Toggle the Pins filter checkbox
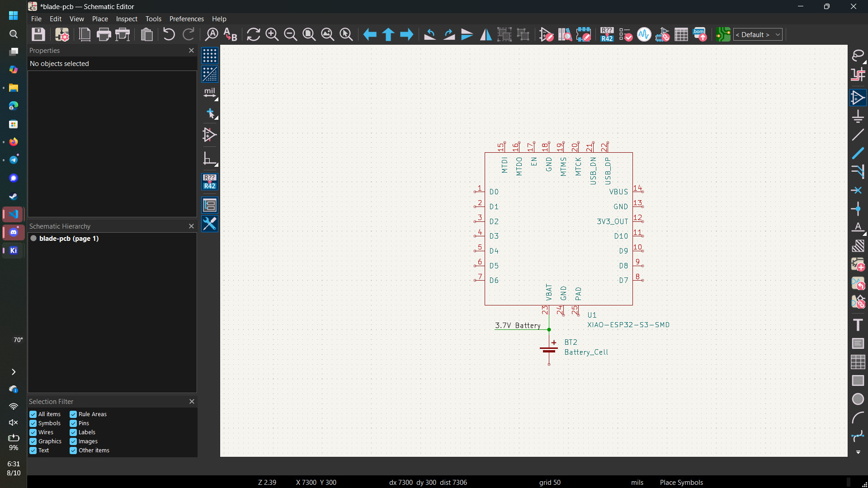 [x=73, y=423]
